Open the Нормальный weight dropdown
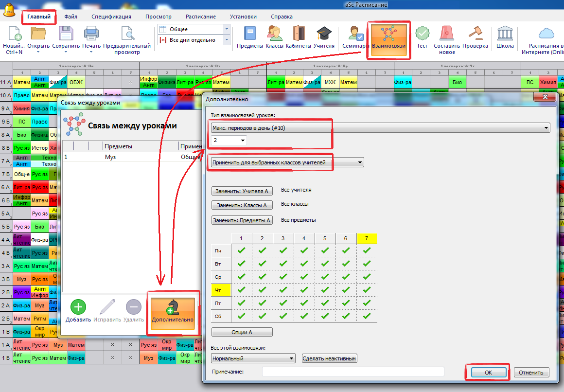This screenshot has width=564, height=392. [253, 358]
